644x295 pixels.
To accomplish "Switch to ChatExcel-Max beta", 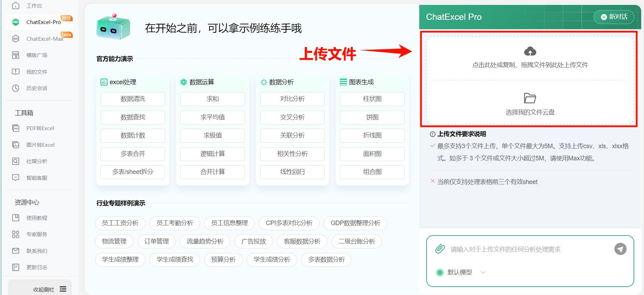I will coord(45,39).
